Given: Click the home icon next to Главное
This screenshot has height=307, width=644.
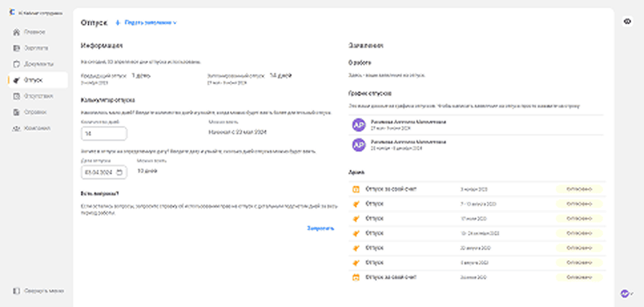Looking at the screenshot, I should (x=17, y=32).
